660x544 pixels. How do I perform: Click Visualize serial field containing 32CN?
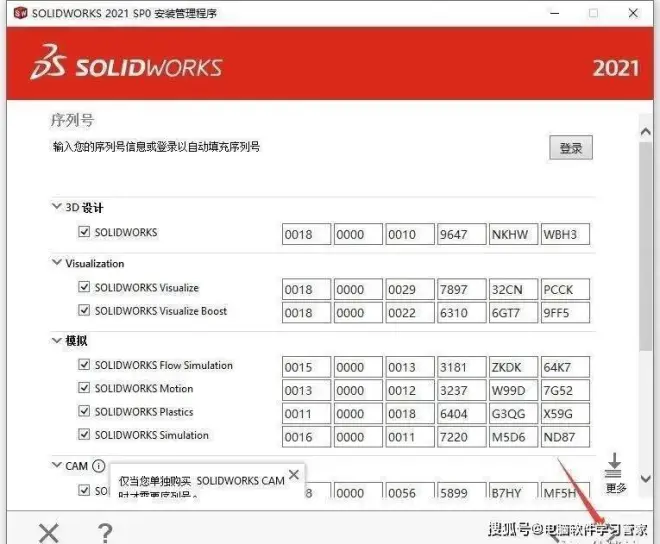tap(513, 289)
